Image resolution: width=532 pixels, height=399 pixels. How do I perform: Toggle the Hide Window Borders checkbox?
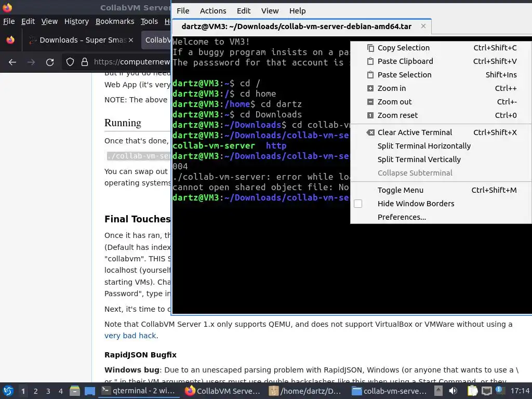[x=358, y=204]
